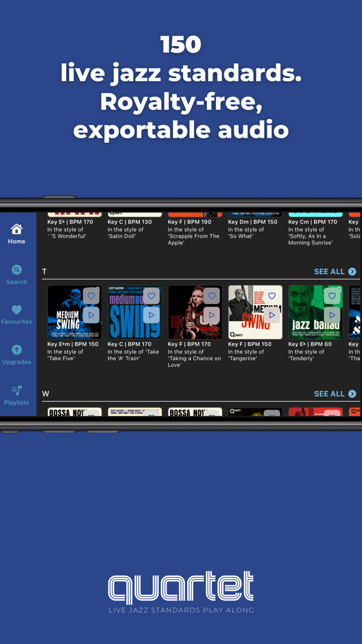
Task: Select the Favourites tab label
Action: 17,322
